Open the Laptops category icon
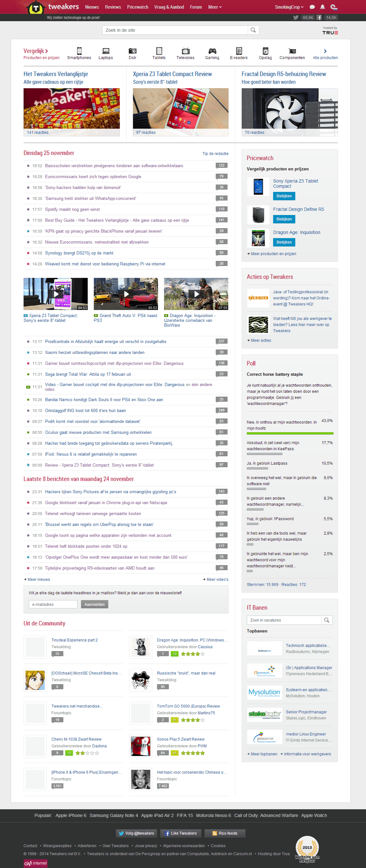366x868 pixels. pyautogui.click(x=106, y=51)
